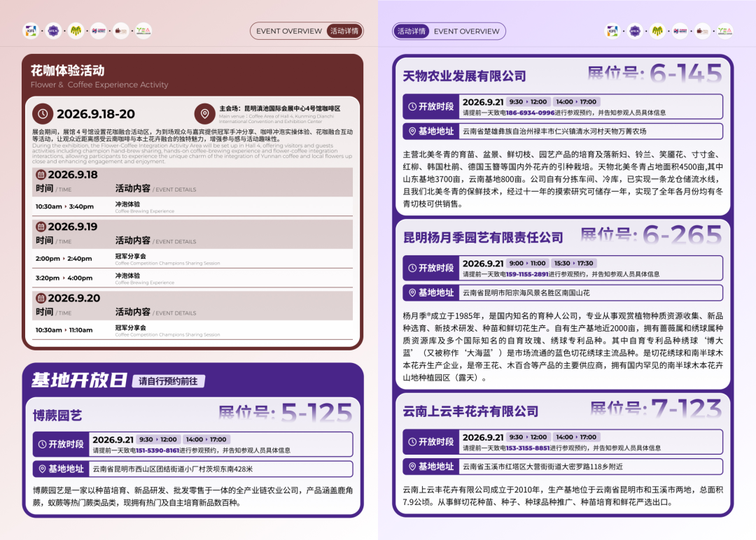Click the Flower & Coffee Experience Activity subtitle
The width and height of the screenshot is (756, 540).
coord(99,85)
